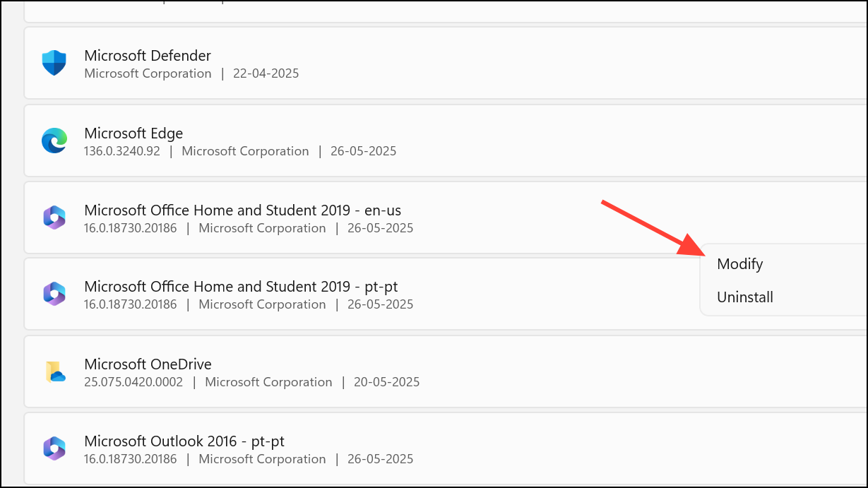Select the Microsoft Defender app name
Viewport: 868px width, 488px height.
(x=148, y=56)
